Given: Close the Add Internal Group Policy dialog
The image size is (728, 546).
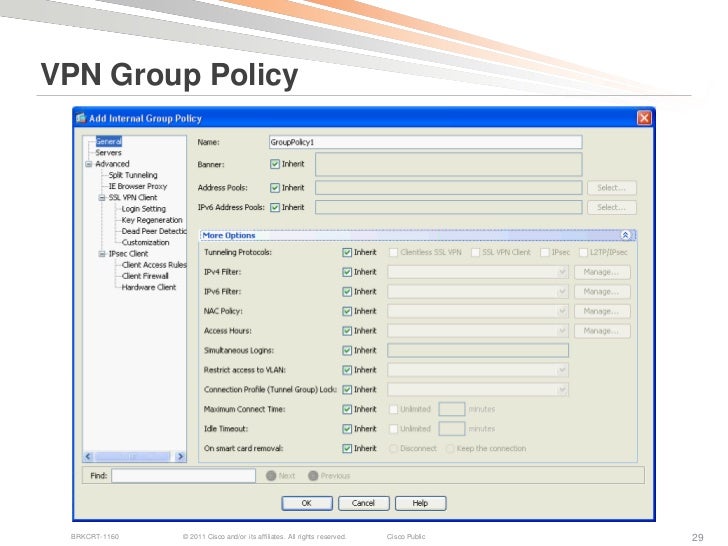Looking at the screenshot, I should click(645, 118).
